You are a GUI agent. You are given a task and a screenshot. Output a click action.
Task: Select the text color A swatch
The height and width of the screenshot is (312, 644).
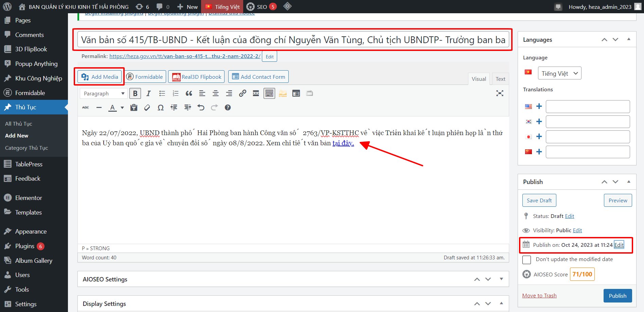click(112, 108)
